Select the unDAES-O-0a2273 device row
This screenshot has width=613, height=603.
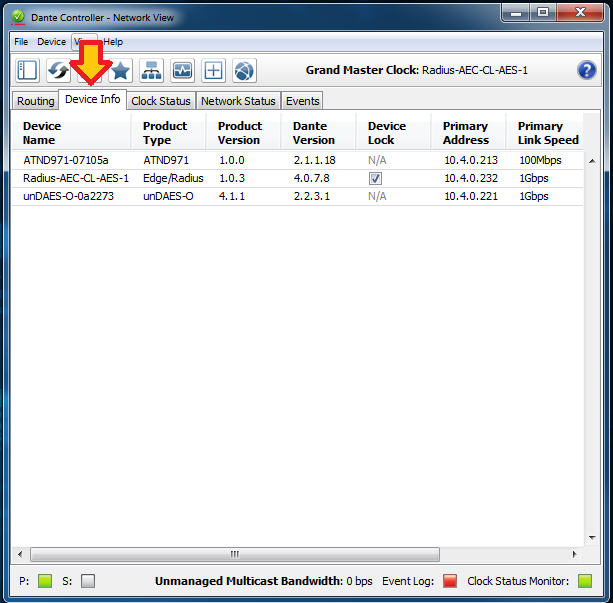[x=298, y=196]
